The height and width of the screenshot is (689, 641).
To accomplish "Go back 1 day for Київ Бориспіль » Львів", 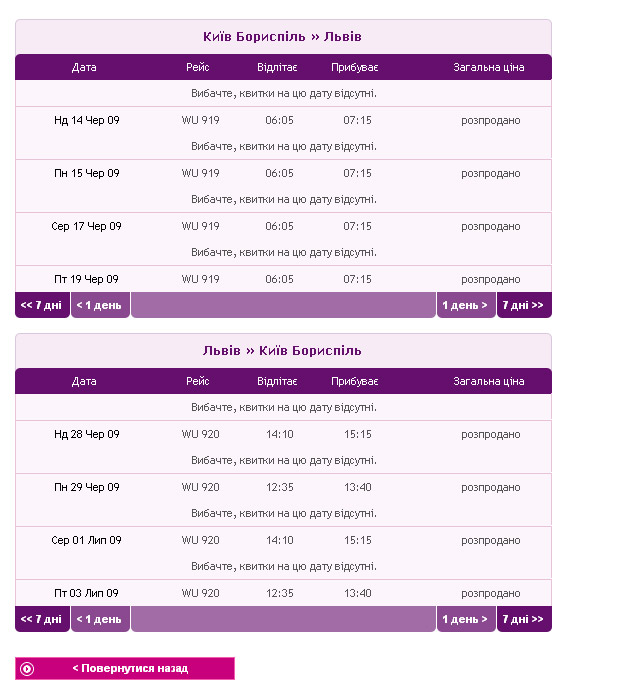I will click(100, 305).
